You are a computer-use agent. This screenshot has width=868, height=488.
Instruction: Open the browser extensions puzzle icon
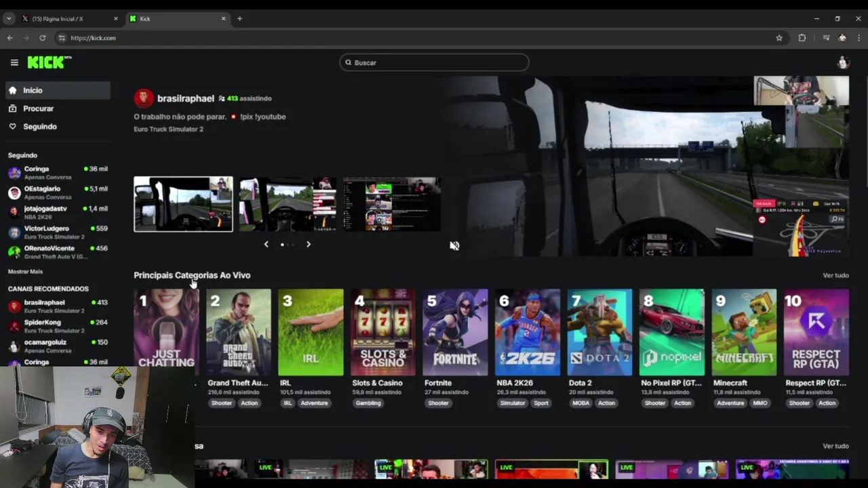[x=802, y=38]
